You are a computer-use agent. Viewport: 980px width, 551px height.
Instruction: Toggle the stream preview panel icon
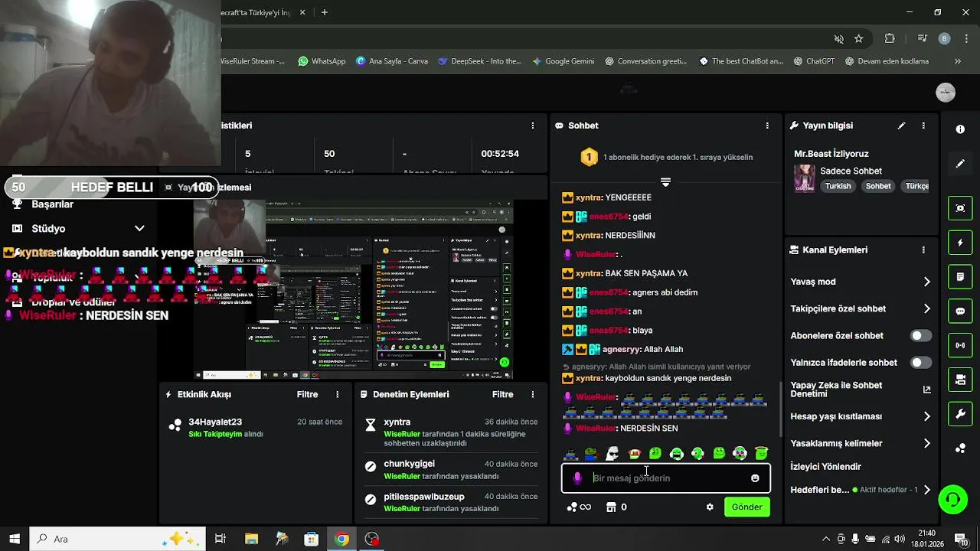tap(960, 208)
